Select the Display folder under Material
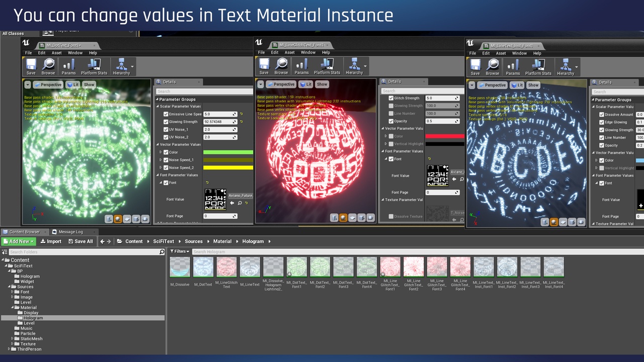644x362 pixels. pyautogui.click(x=31, y=313)
